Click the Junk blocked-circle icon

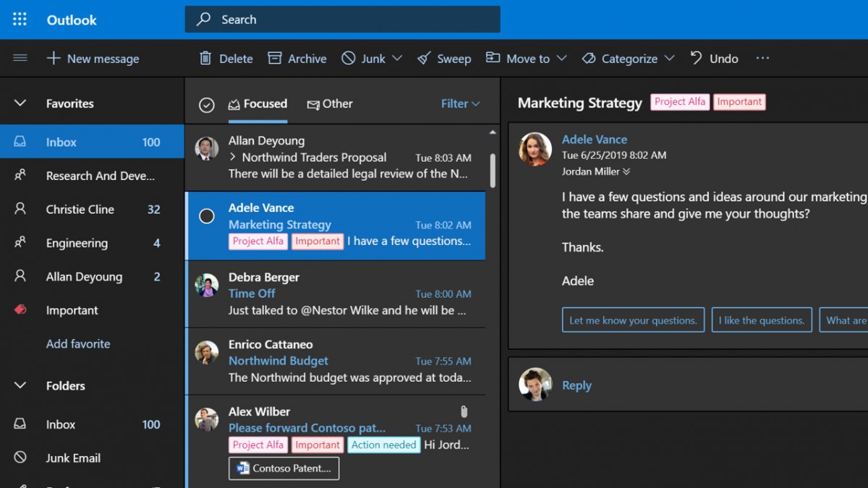[349, 58]
